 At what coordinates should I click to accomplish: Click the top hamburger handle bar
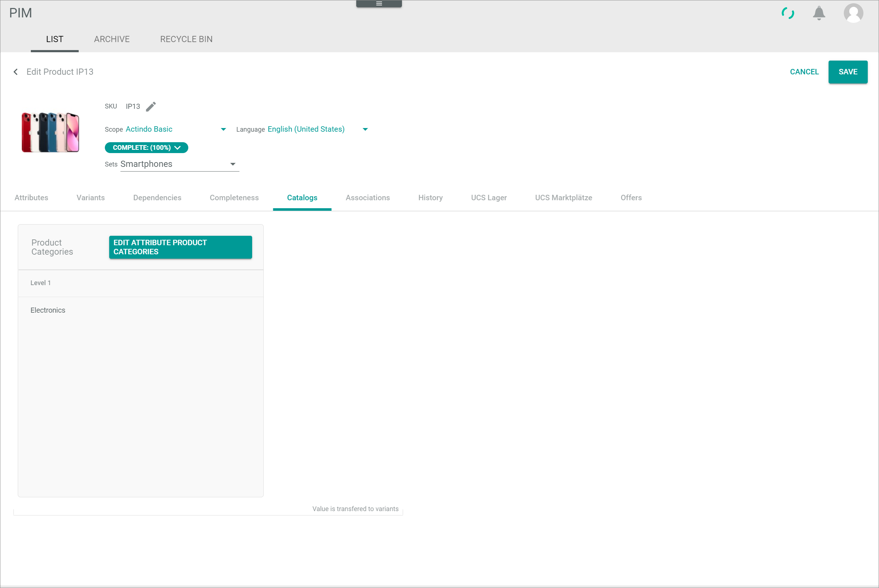point(379,4)
